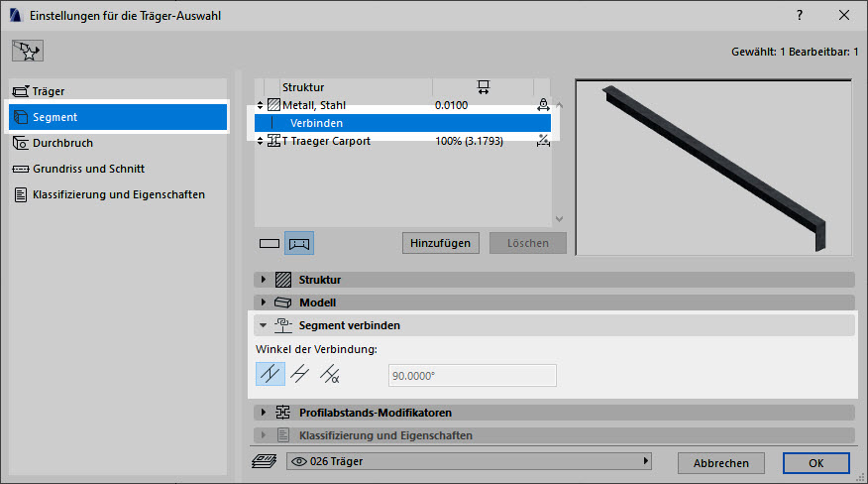Click the segment length column header icon
The image size is (868, 484).
click(484, 87)
